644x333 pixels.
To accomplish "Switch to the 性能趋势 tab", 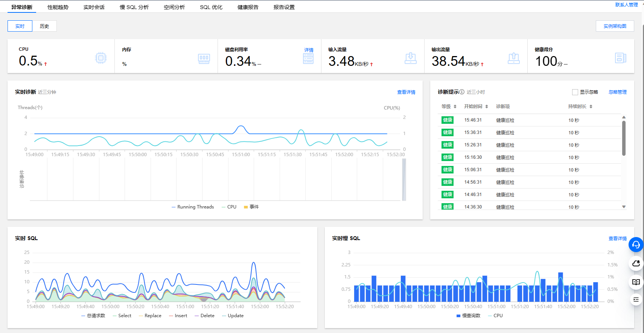I will (x=58, y=7).
